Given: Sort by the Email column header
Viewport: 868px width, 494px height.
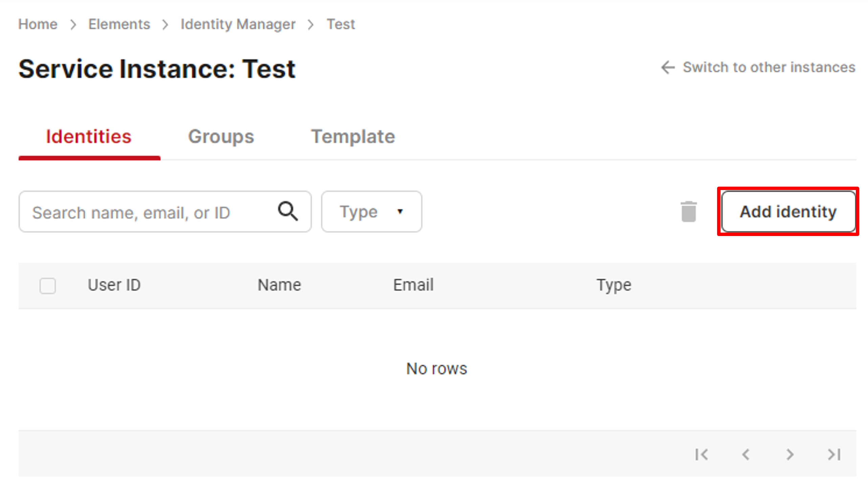Looking at the screenshot, I should (413, 285).
